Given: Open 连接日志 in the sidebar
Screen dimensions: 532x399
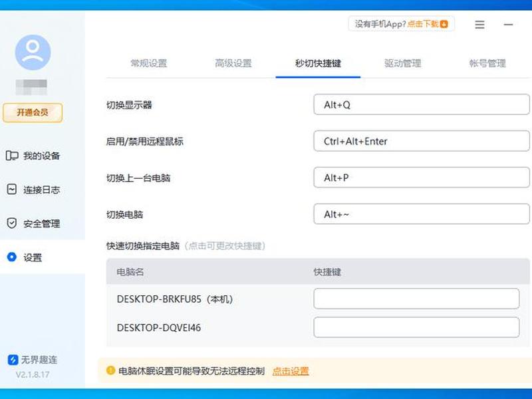Looking at the screenshot, I should pos(33,190).
